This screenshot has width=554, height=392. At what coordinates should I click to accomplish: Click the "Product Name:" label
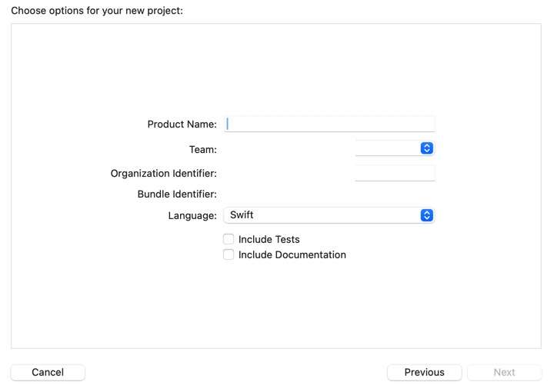(182, 124)
